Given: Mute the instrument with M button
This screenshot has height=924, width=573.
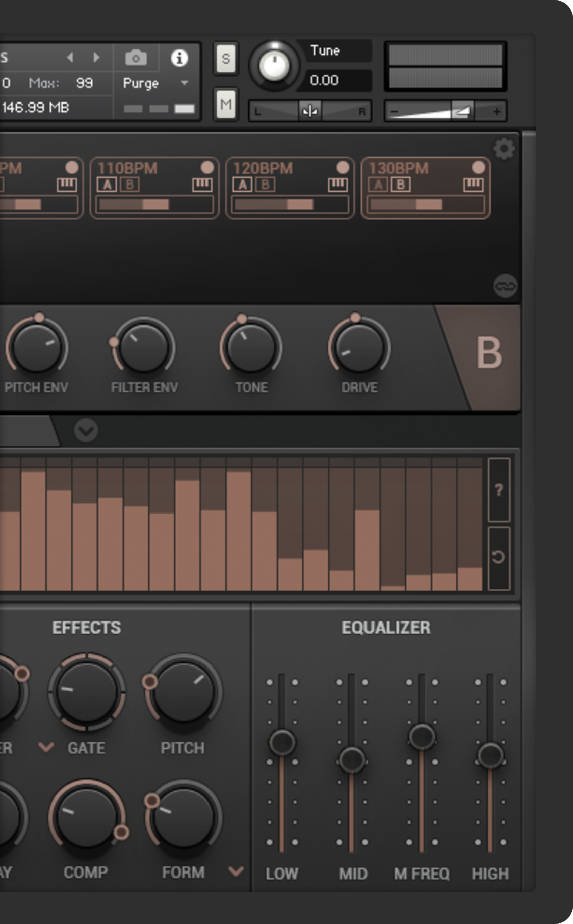Looking at the screenshot, I should coord(226,105).
